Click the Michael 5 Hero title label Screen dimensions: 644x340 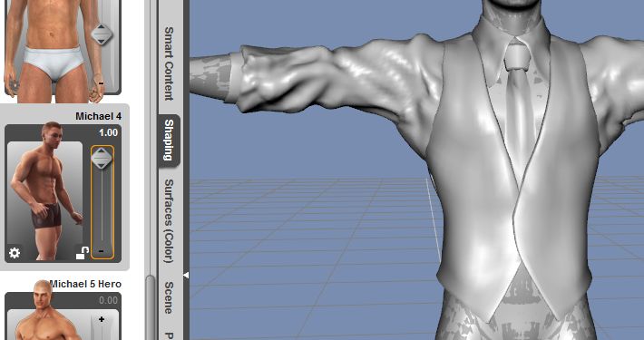(85, 284)
